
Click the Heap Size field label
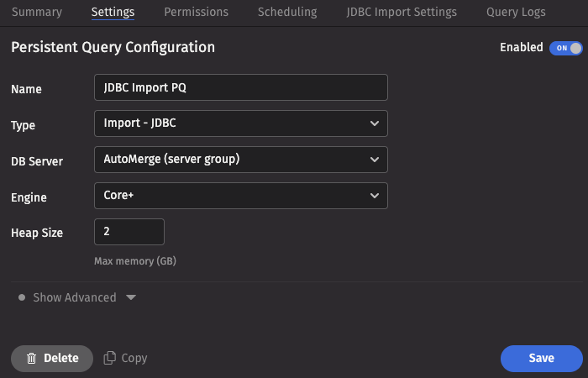click(x=37, y=233)
